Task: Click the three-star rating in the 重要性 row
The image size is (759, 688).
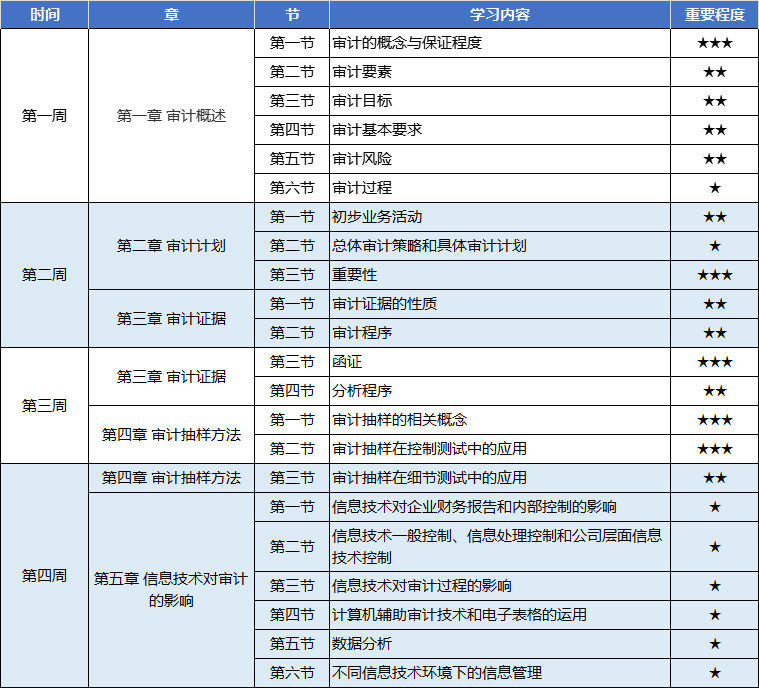Action: [x=714, y=275]
